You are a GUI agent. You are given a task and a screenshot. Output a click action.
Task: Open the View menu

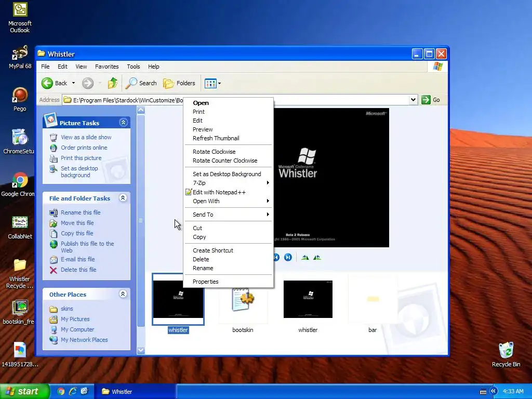[x=81, y=66]
